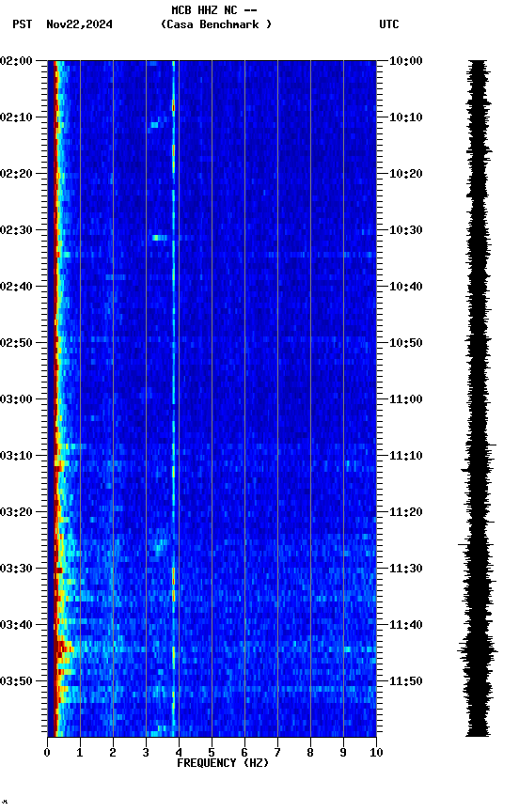Click the 10:30 UTC time label
Screen dimensions: 519x812
[406, 230]
